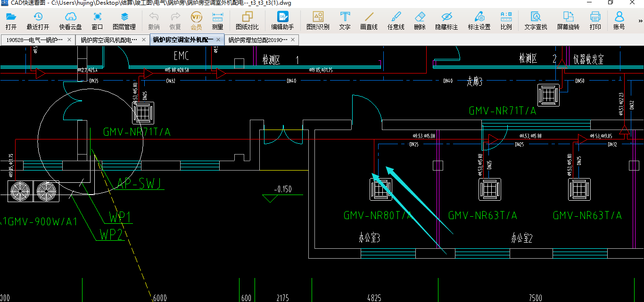The width and height of the screenshot is (644, 302).
Task: Click the 7500 dimension value
Action: [x=536, y=298]
